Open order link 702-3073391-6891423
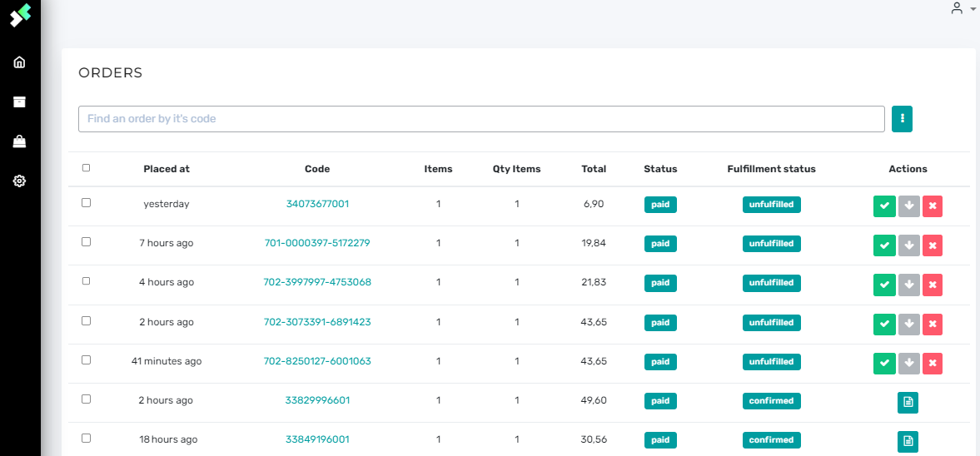 point(317,322)
